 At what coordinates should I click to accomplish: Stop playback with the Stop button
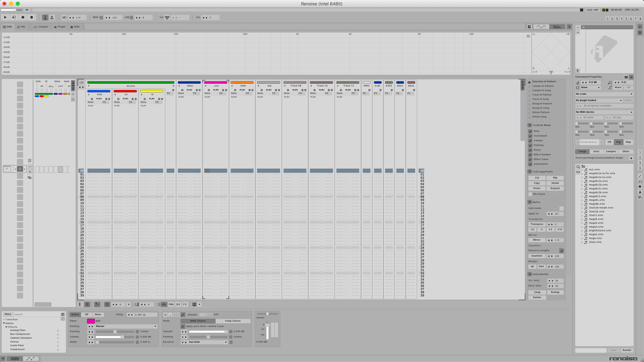(x=23, y=17)
